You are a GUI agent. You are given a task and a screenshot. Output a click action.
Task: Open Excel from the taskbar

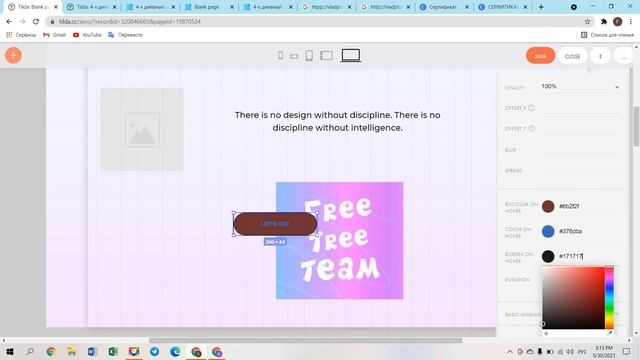tap(113, 351)
